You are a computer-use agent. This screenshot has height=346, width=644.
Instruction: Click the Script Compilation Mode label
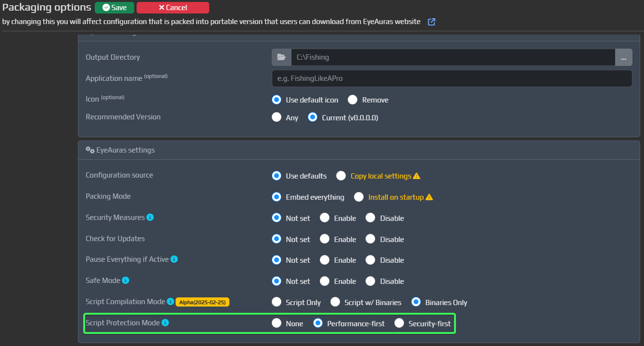click(126, 302)
